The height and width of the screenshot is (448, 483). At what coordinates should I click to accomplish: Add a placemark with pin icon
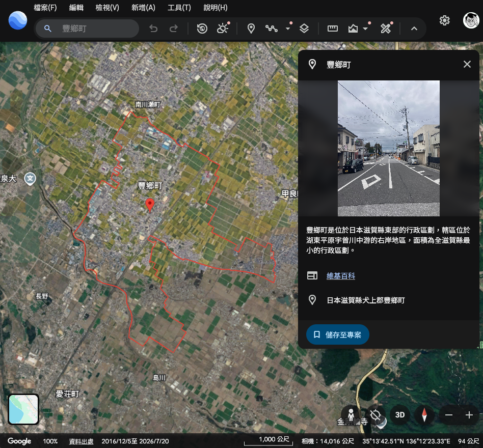[251, 29]
